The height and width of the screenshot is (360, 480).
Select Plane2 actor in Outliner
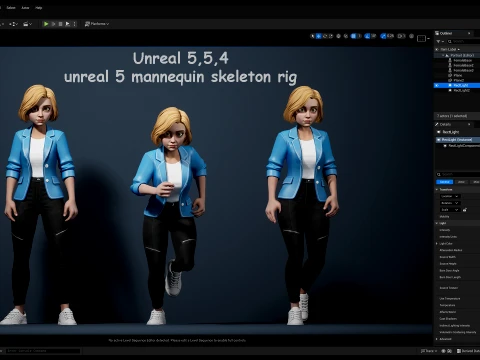(x=459, y=80)
